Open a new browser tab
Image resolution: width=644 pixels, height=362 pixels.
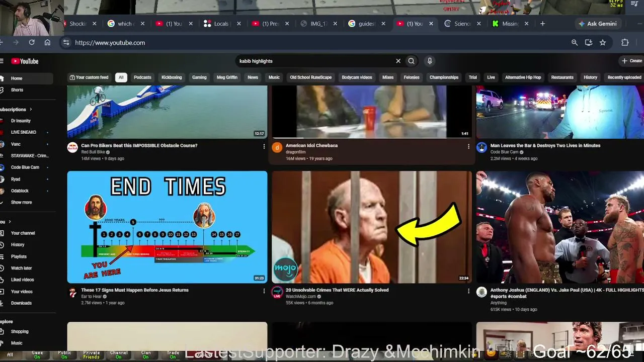tap(542, 24)
